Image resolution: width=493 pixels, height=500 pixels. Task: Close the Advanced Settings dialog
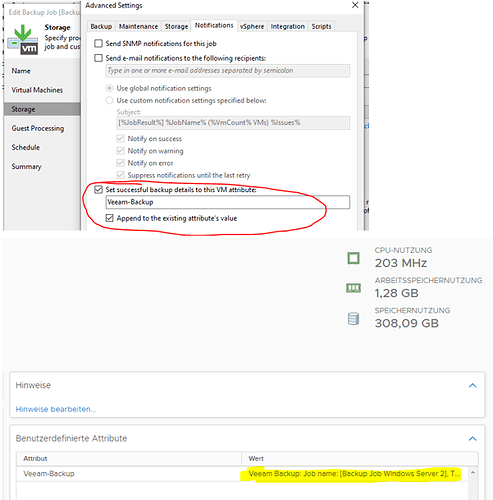click(355, 5)
